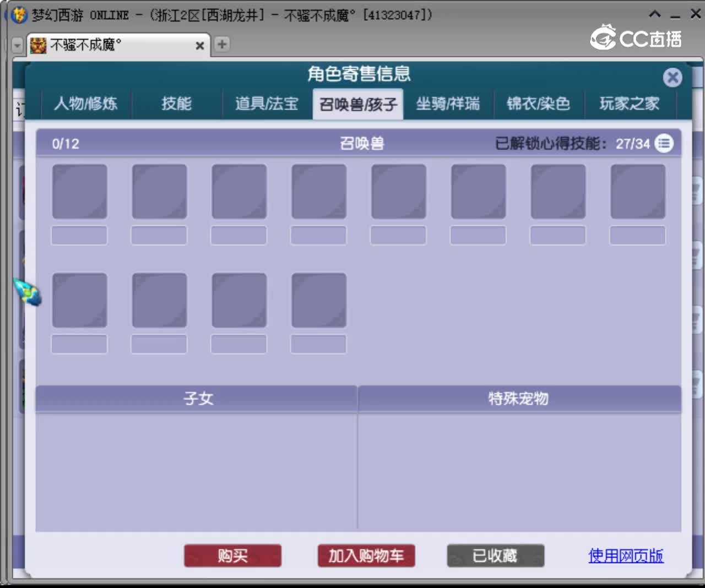
Task: Open the 锦衣/染色 tab
Action: pyautogui.click(x=539, y=104)
